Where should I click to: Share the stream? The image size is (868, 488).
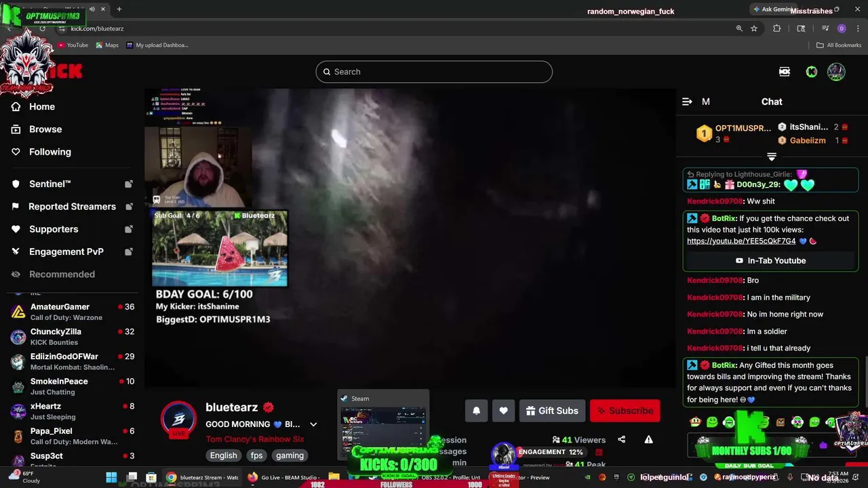tap(622, 439)
